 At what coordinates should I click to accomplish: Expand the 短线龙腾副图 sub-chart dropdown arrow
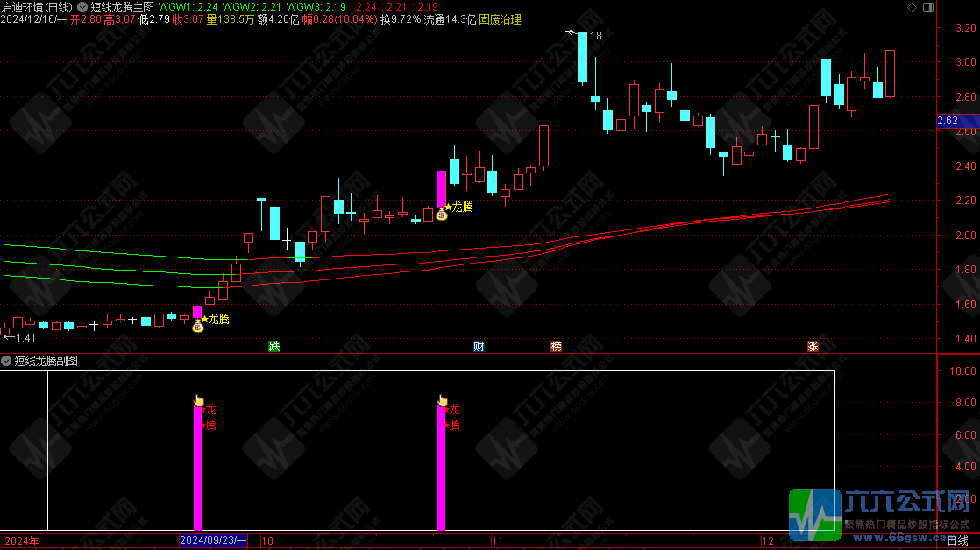[x=7, y=360]
